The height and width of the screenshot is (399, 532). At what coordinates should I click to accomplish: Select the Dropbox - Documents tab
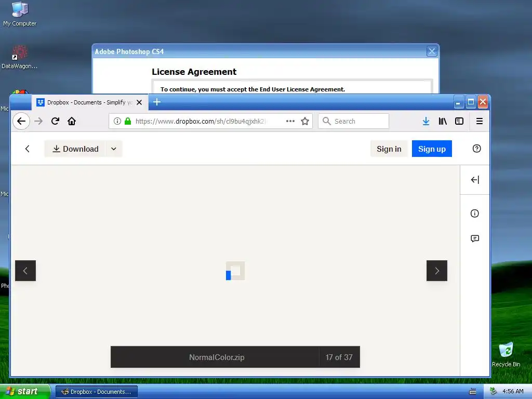click(89, 102)
